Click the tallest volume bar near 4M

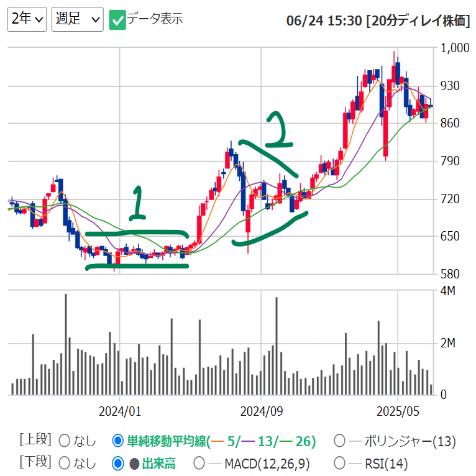66,344
